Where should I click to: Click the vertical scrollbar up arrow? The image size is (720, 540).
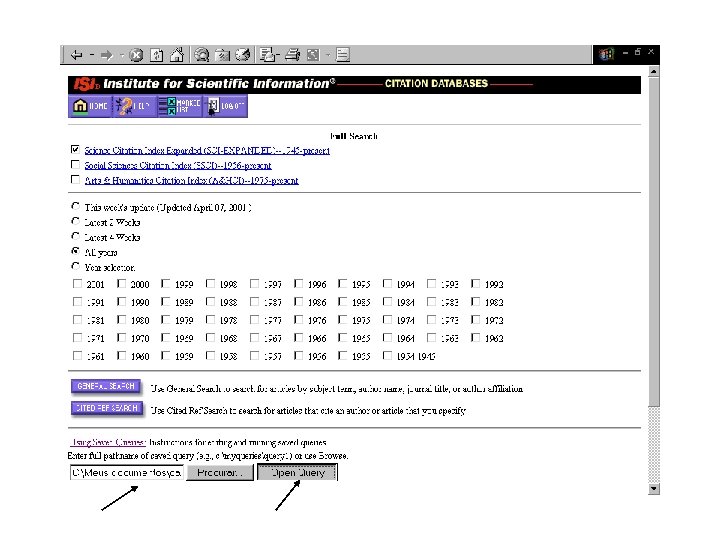(654, 72)
